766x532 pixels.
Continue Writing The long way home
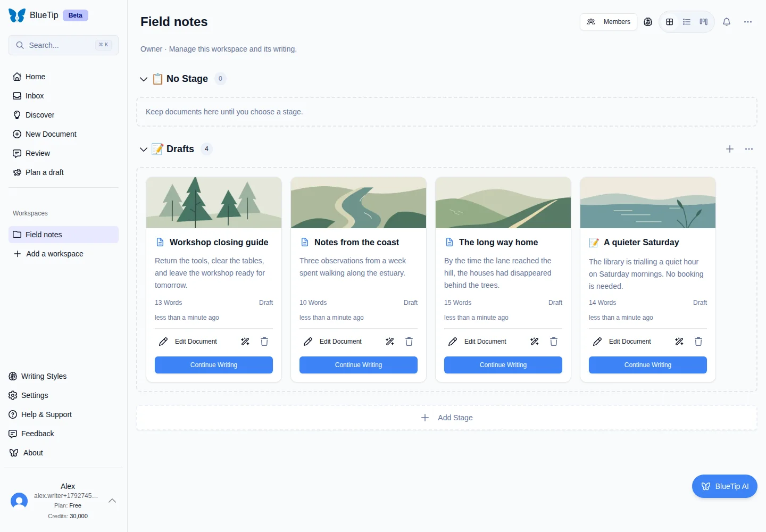click(503, 365)
